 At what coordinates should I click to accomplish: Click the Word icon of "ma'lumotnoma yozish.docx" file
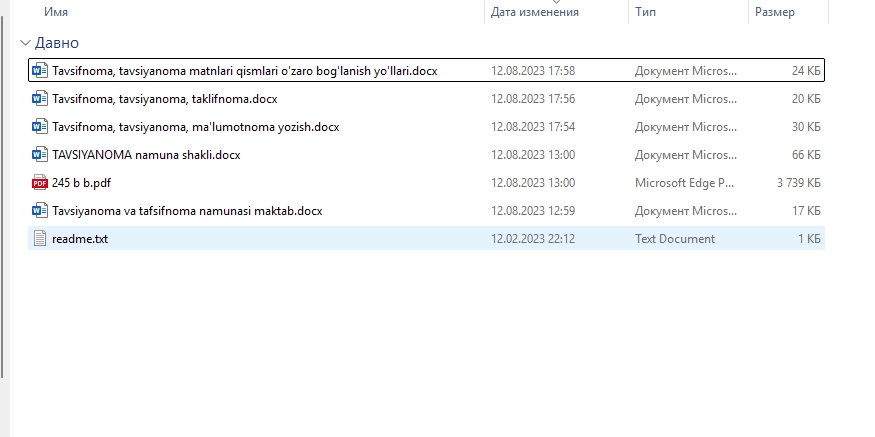point(40,127)
